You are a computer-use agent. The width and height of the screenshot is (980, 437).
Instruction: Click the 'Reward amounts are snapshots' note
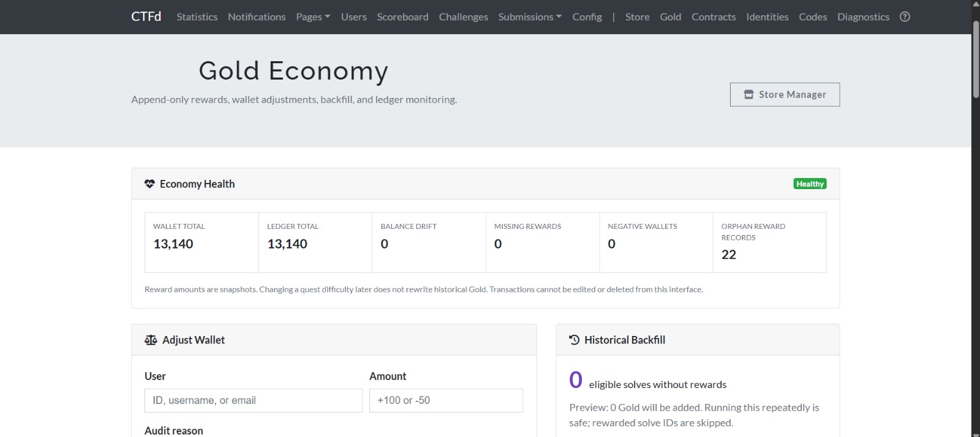click(x=424, y=289)
